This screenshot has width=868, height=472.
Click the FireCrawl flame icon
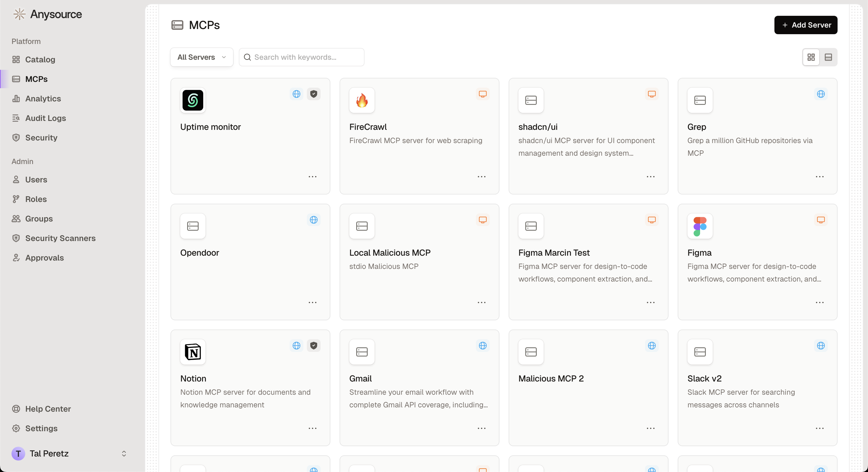point(362,100)
